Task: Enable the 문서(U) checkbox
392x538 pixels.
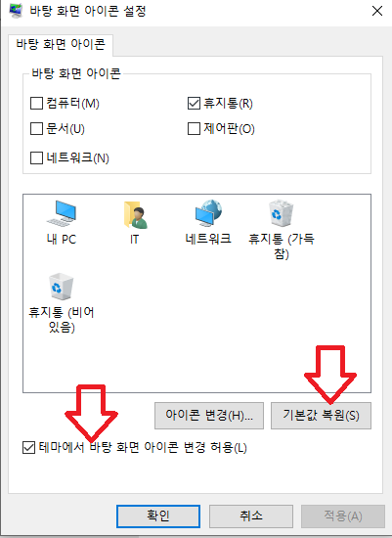Action: pos(36,129)
